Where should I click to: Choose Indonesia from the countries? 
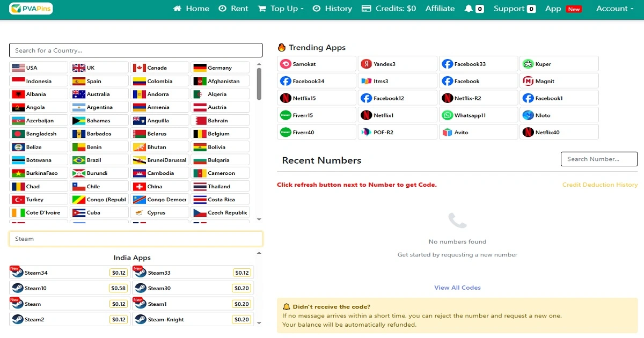pyautogui.click(x=39, y=81)
